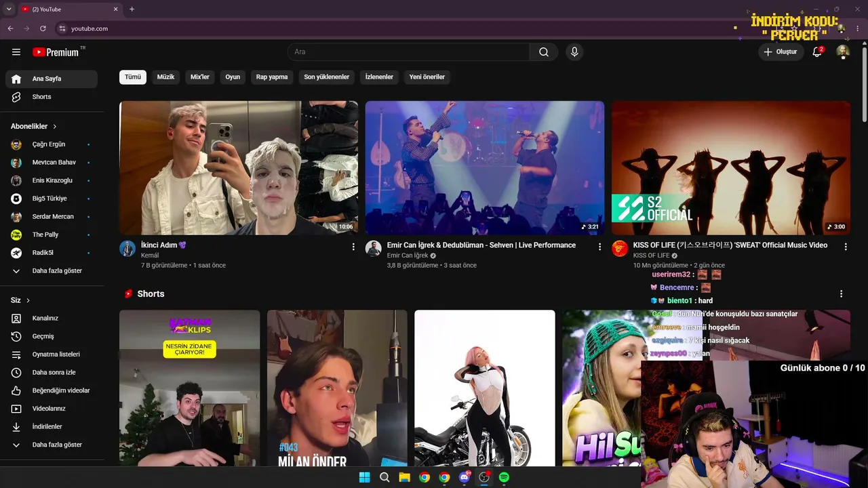Click the YouTube Premium logo
The height and width of the screenshot is (488, 868).
[57, 52]
